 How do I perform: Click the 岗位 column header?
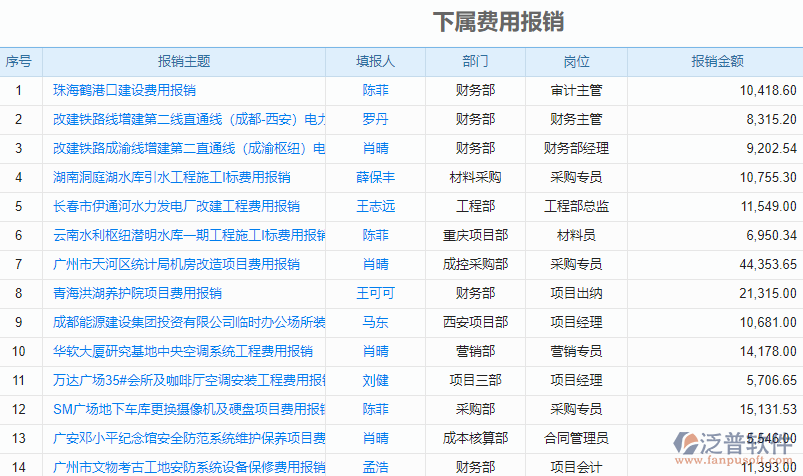click(x=576, y=62)
